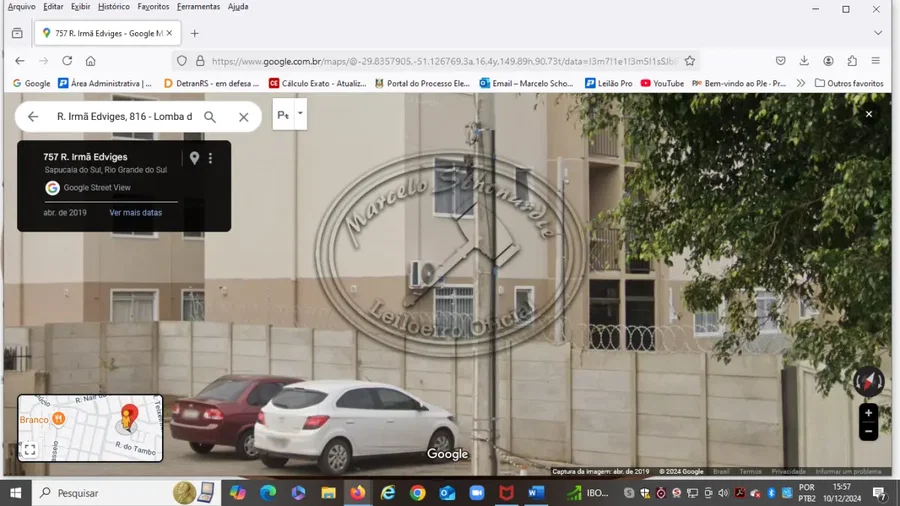Open the Histórico menu
The image size is (900, 506).
[x=114, y=7]
